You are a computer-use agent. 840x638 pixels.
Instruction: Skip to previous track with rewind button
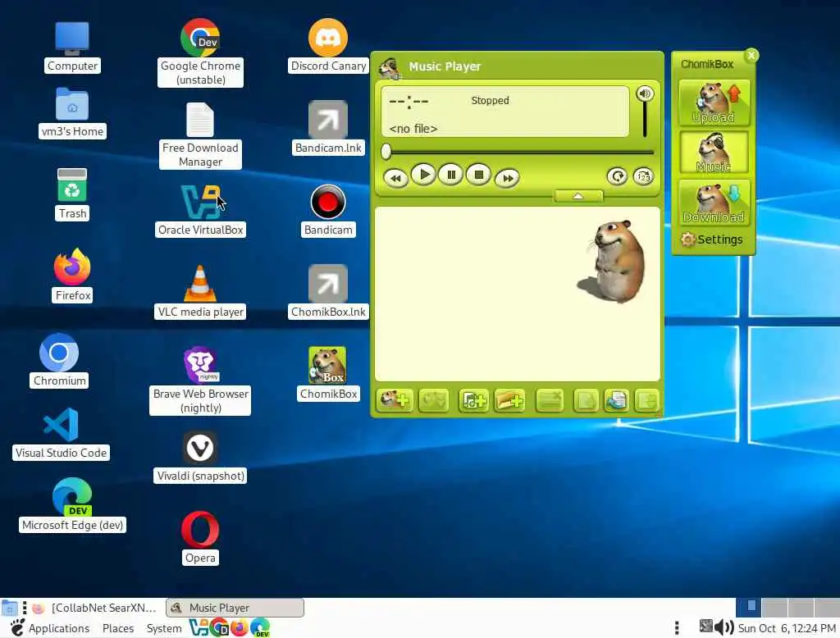tap(396, 178)
